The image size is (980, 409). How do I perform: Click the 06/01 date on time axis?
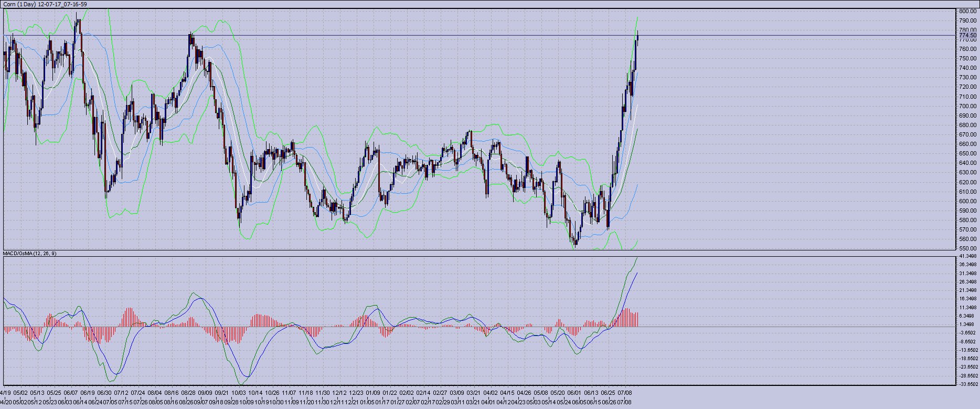click(574, 392)
